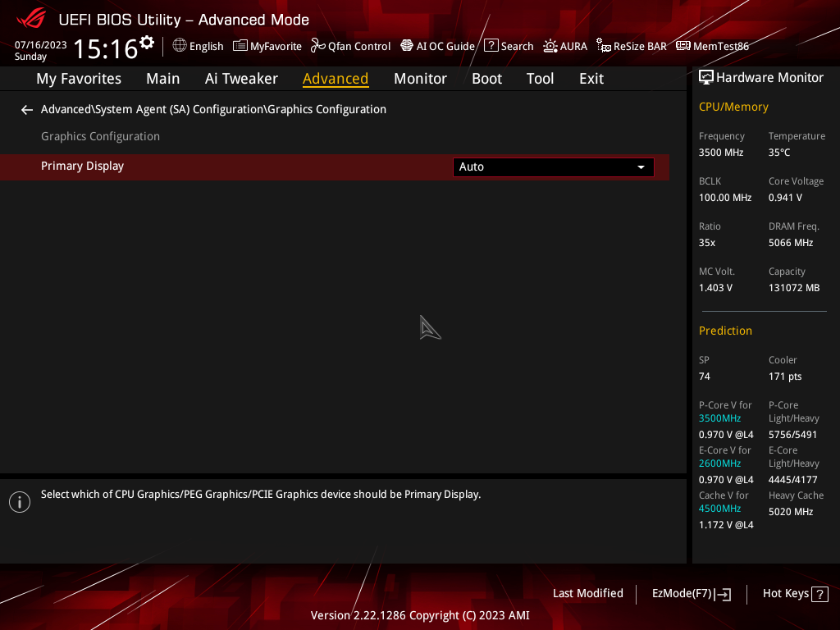Open the Ai Tweaker tab

[x=241, y=79]
